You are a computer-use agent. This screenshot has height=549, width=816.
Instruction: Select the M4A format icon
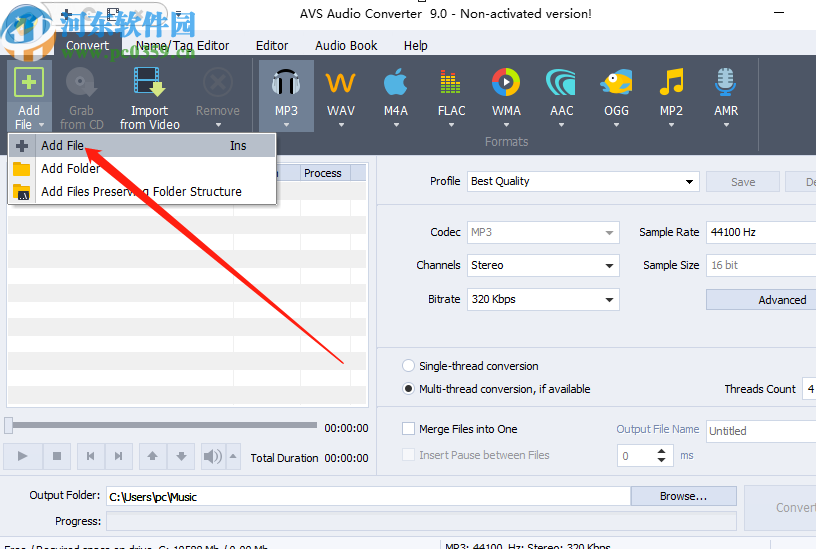click(396, 82)
